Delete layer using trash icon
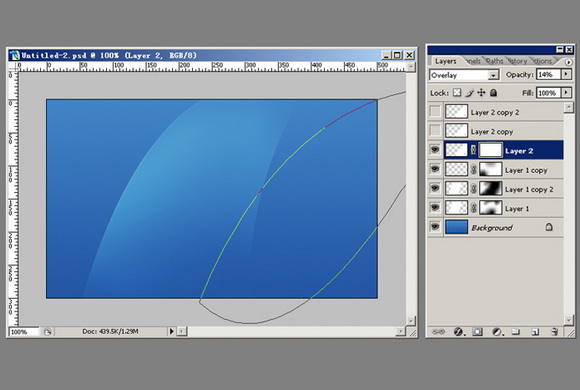The image size is (580, 390). [554, 332]
